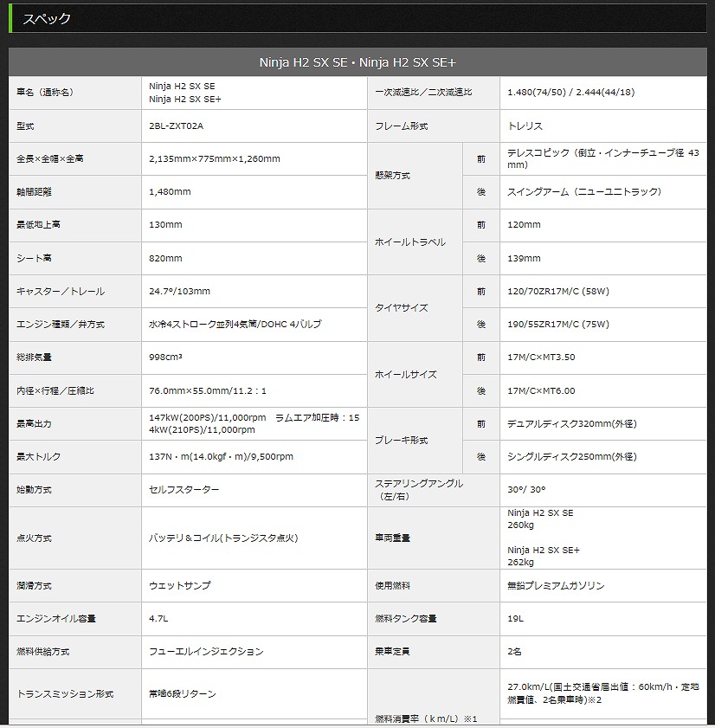Image resolution: width=715 pixels, height=728 pixels.
Task: Click the model code 2BL-ZXT02A
Action: click(x=176, y=126)
